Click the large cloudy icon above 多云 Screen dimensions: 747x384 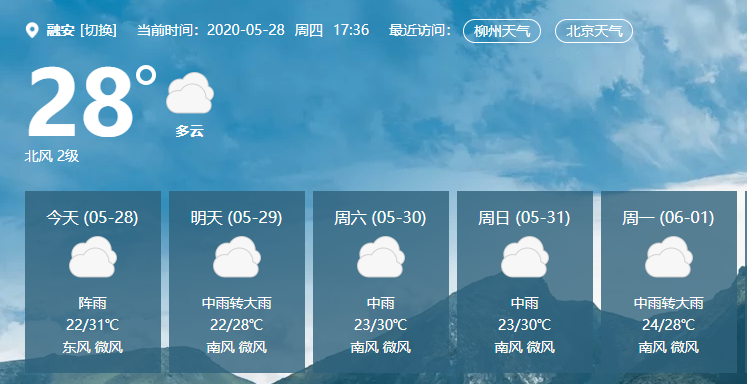click(x=190, y=93)
